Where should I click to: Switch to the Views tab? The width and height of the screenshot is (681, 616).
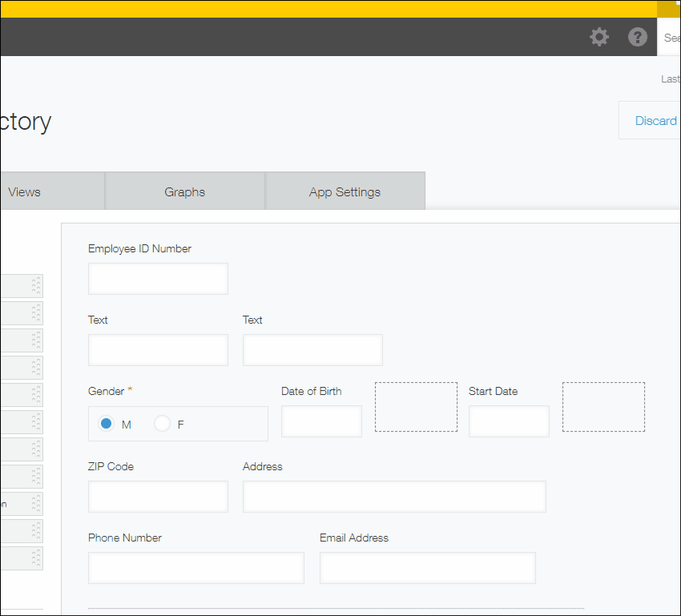(24, 191)
